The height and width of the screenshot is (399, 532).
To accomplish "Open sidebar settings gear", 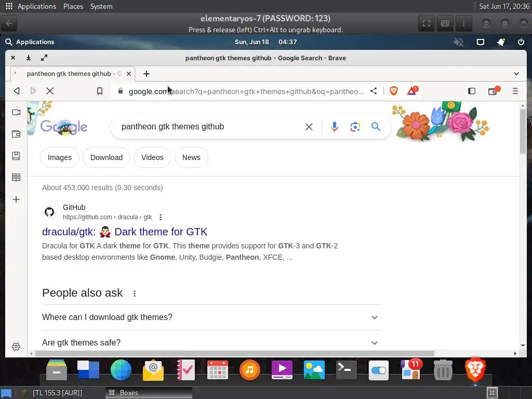I will 16,347.
